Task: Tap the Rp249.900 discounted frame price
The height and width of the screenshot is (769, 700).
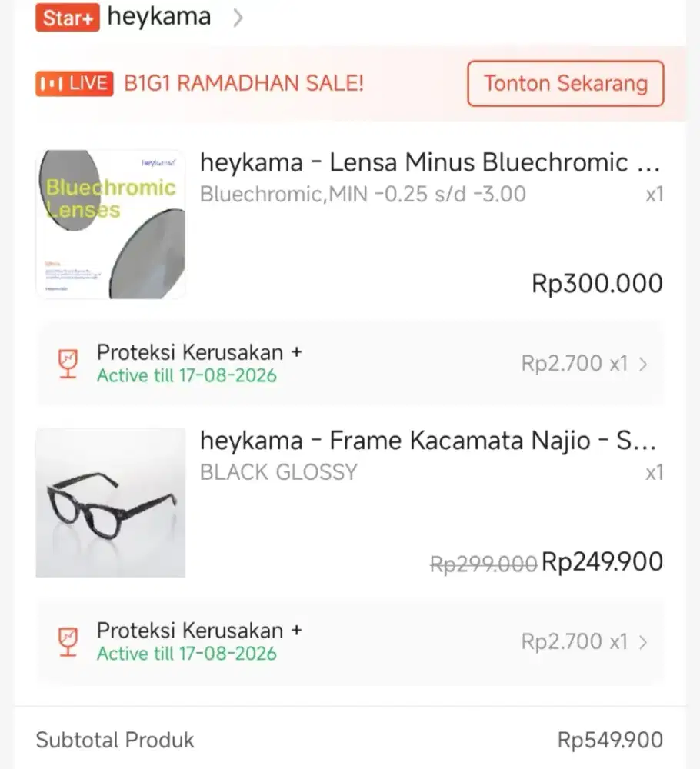Action: (x=602, y=562)
